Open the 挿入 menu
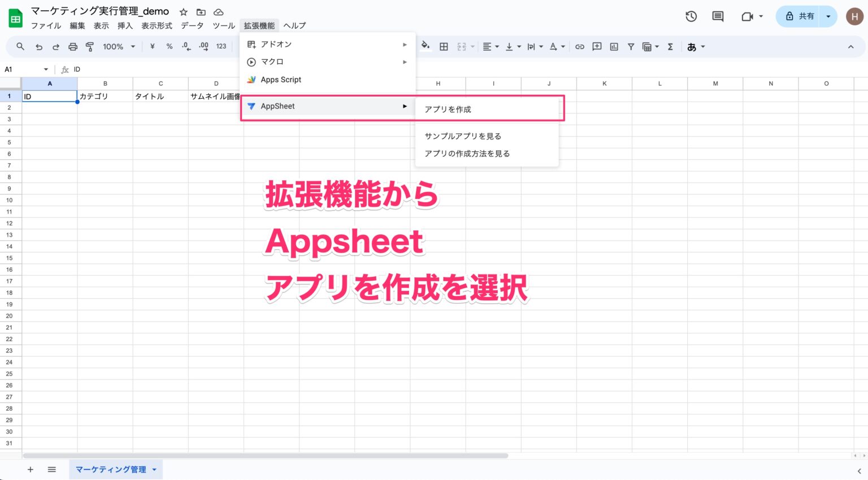This screenshot has height=480, width=868. pos(124,25)
